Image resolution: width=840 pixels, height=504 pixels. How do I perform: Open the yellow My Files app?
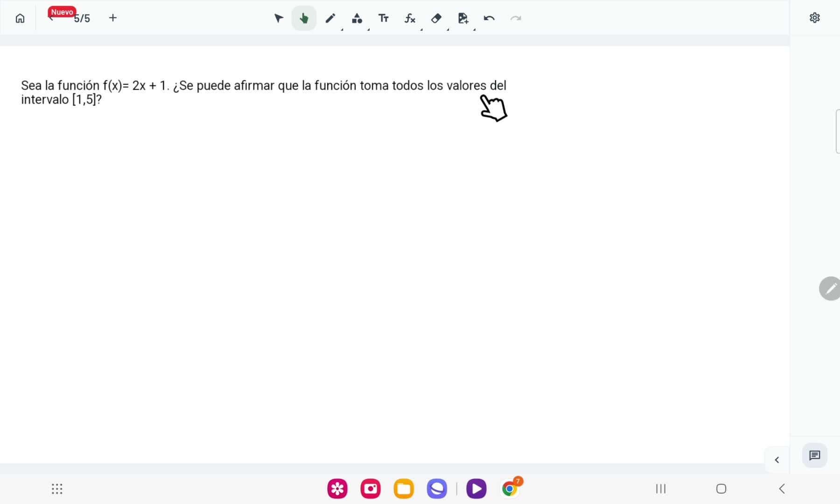tap(404, 489)
